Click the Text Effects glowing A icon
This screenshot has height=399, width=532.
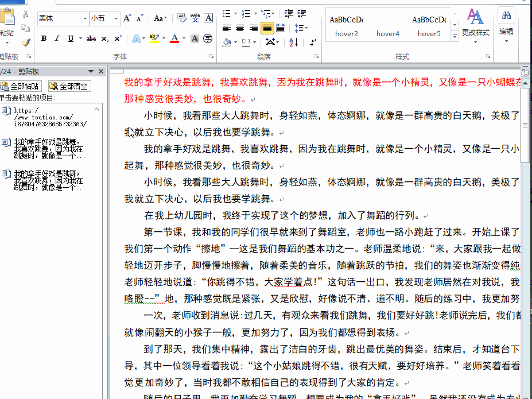click(x=135, y=38)
